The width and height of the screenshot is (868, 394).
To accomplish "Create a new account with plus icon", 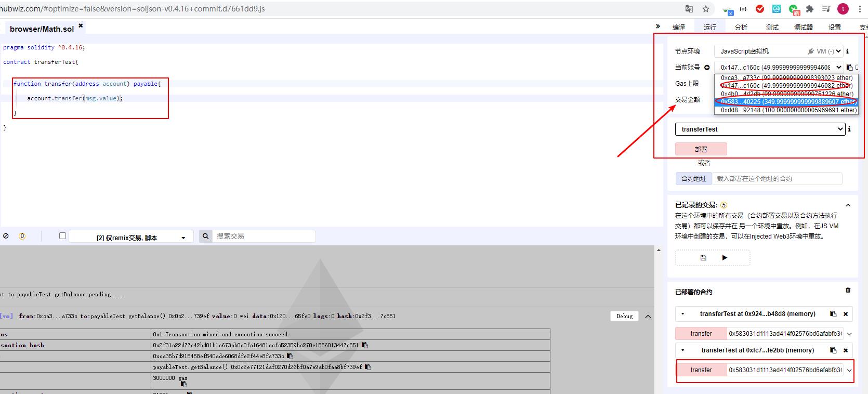I will click(707, 67).
